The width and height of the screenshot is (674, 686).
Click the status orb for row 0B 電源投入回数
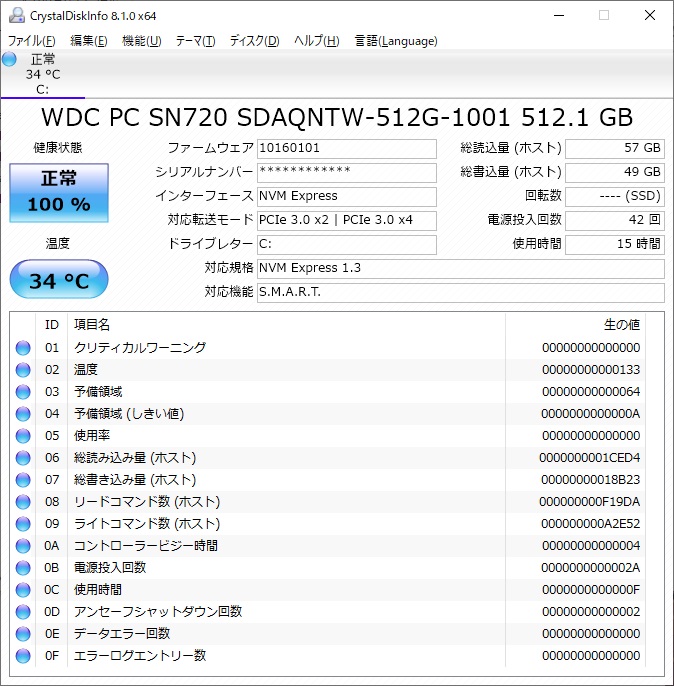click(x=23, y=568)
